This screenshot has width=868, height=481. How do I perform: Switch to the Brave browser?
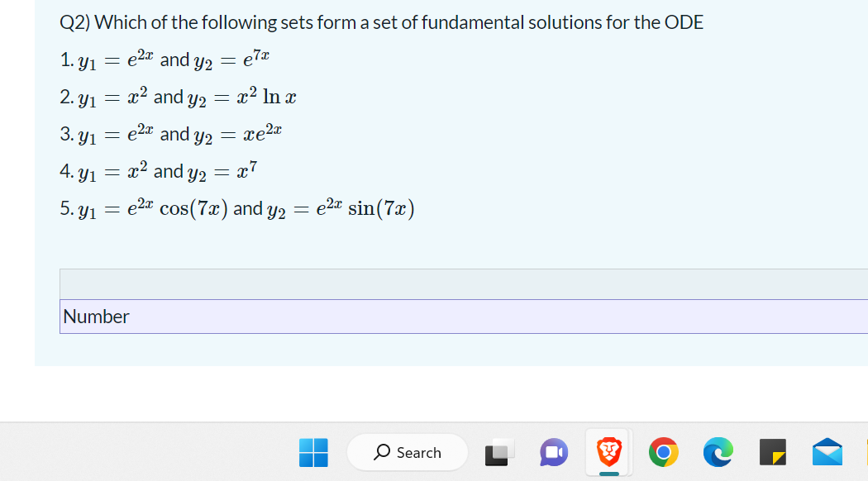tap(608, 450)
